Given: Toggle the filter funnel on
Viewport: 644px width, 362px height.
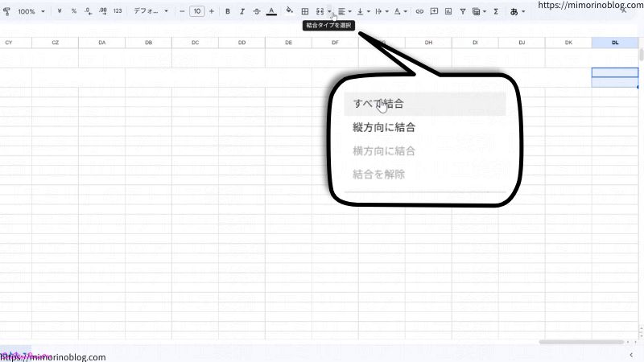Looking at the screenshot, I should [463, 11].
